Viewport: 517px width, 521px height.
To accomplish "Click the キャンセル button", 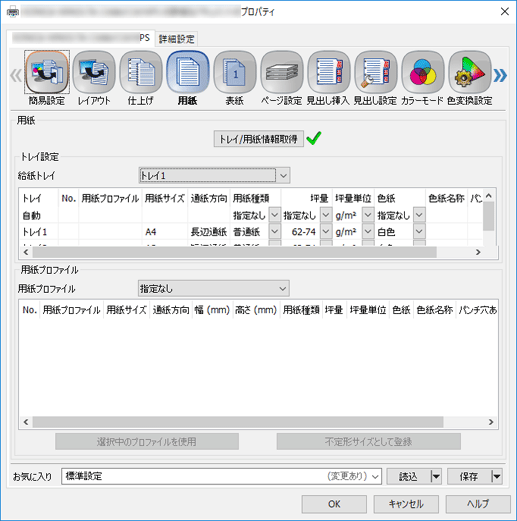I will [406, 504].
